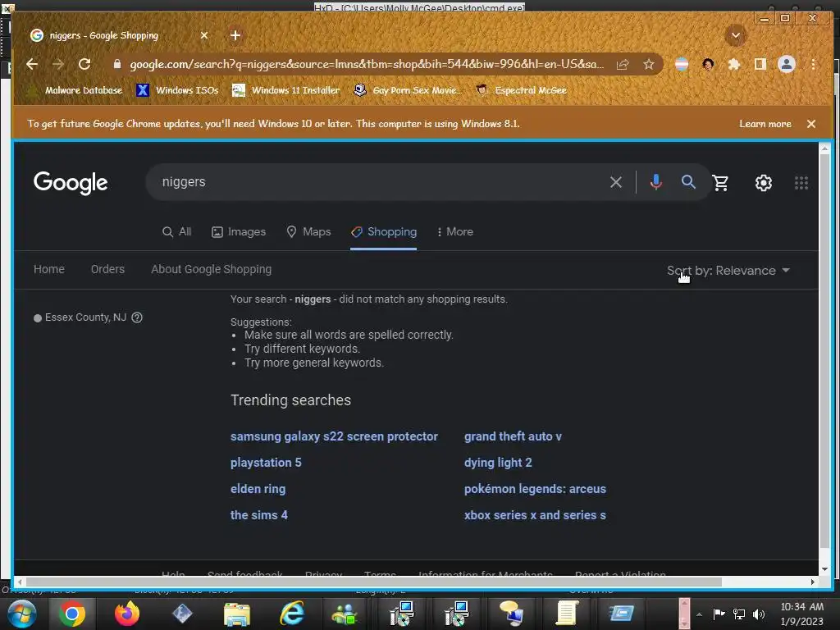
Task: Click the Chrome taskbar icon
Action: [72, 614]
